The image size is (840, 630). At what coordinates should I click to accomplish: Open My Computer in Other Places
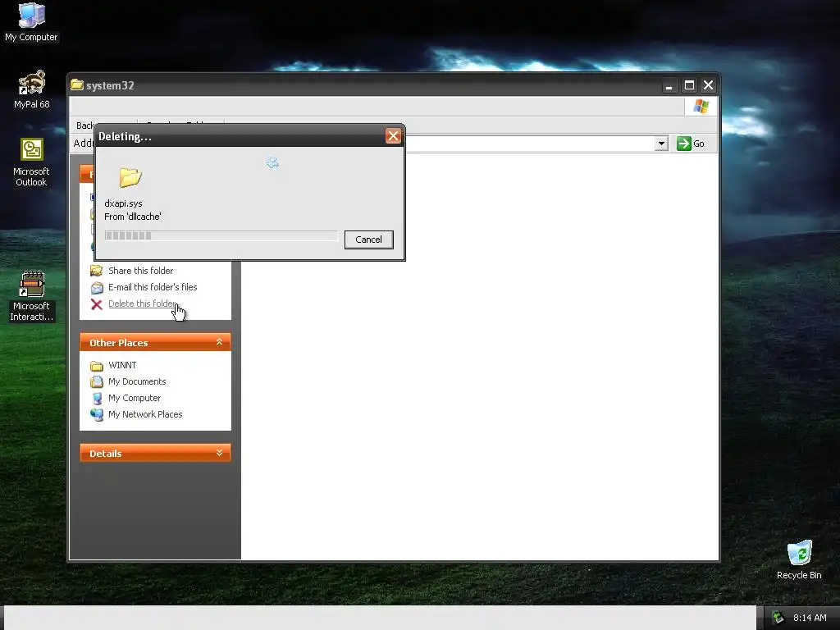tap(135, 398)
